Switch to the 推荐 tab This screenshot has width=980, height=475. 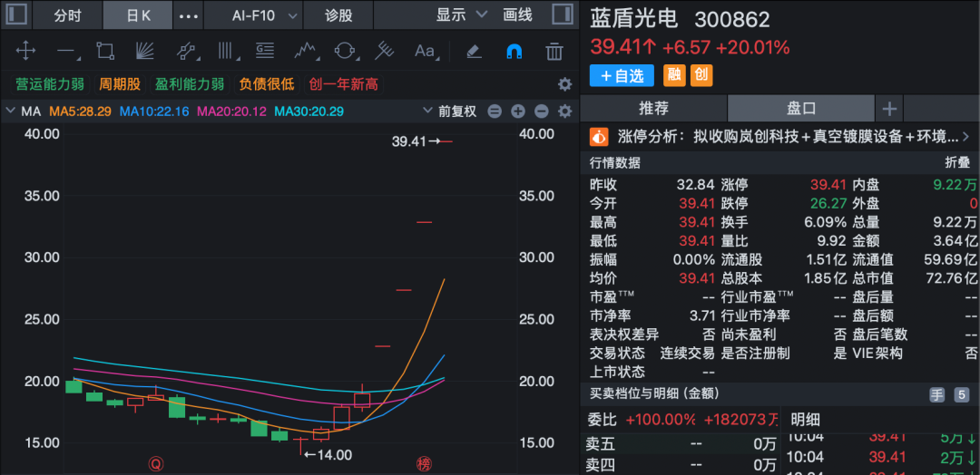tap(653, 109)
